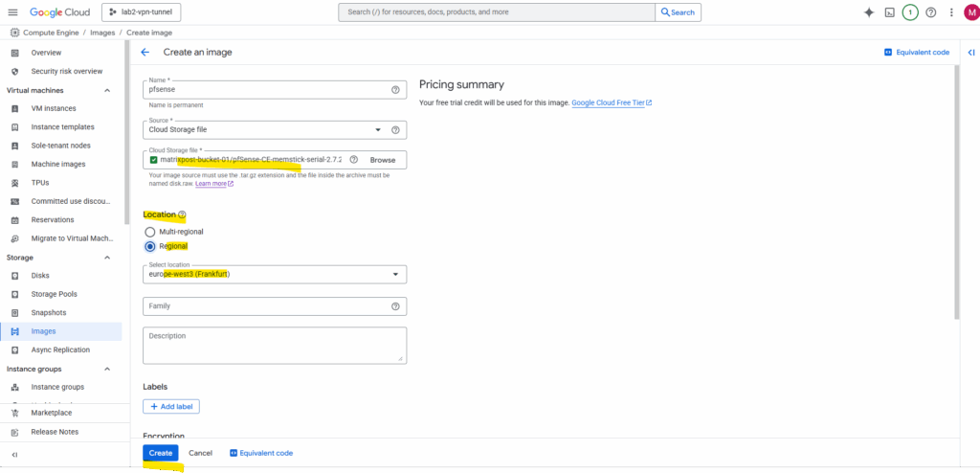Image resolution: width=980 pixels, height=473 pixels.
Task: Open the lab2-vpn-tunnel project picker
Action: [140, 12]
